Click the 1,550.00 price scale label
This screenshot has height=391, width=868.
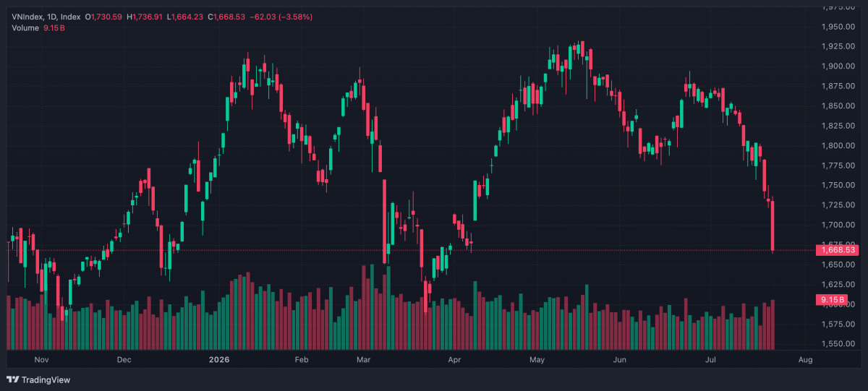pyautogui.click(x=839, y=343)
